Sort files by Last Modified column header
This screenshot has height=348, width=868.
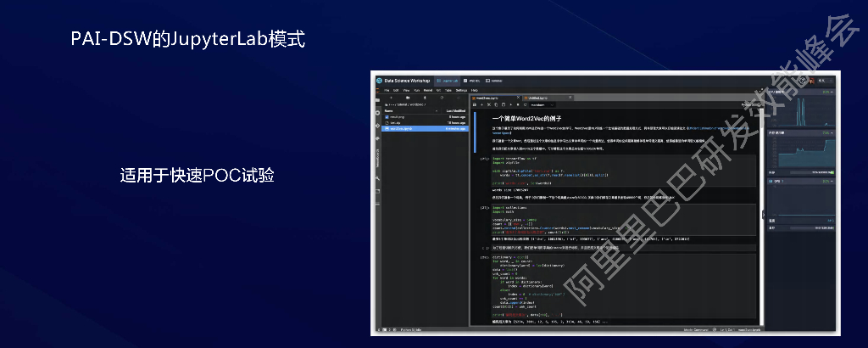[x=455, y=111]
